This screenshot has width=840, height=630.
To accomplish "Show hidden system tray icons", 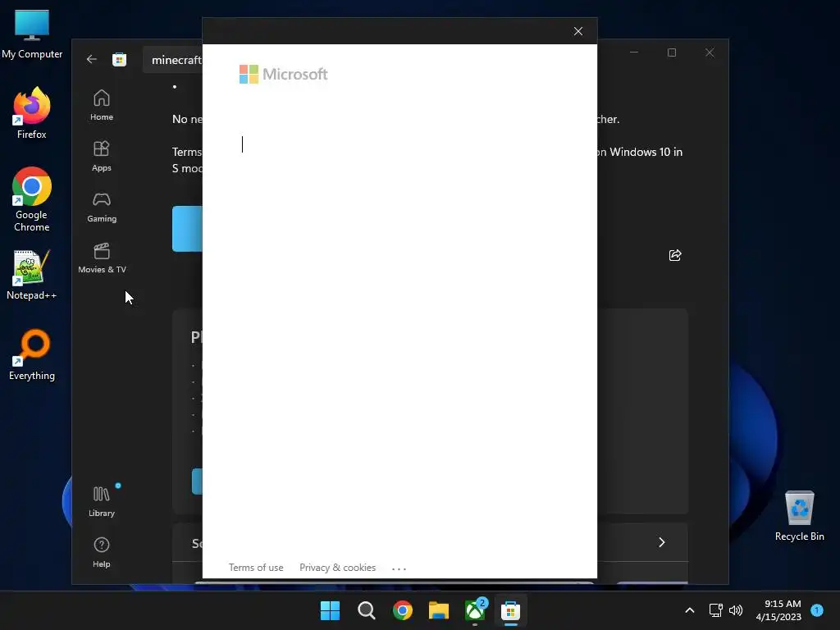I will click(x=690, y=610).
